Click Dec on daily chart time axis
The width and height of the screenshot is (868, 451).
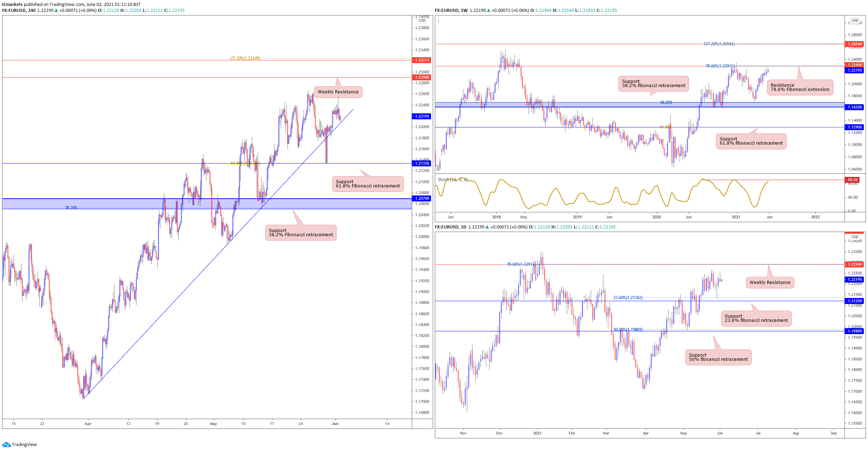tap(499, 433)
